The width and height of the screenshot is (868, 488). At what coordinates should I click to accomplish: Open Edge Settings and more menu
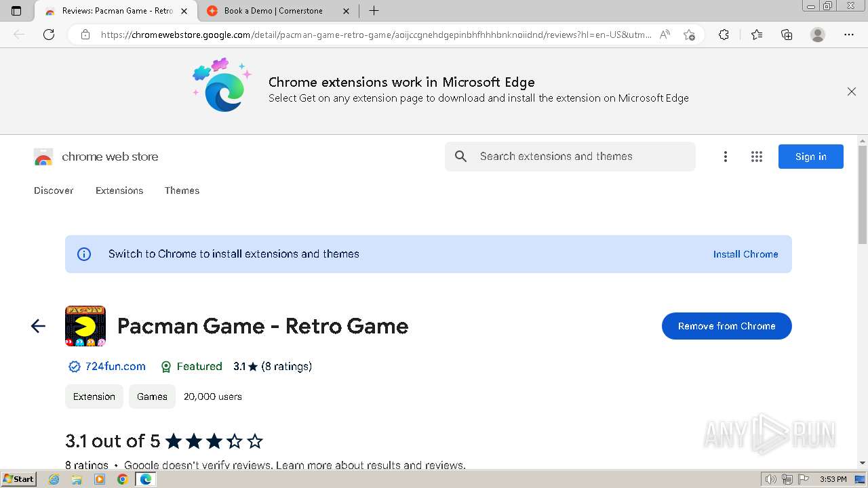click(x=849, y=35)
